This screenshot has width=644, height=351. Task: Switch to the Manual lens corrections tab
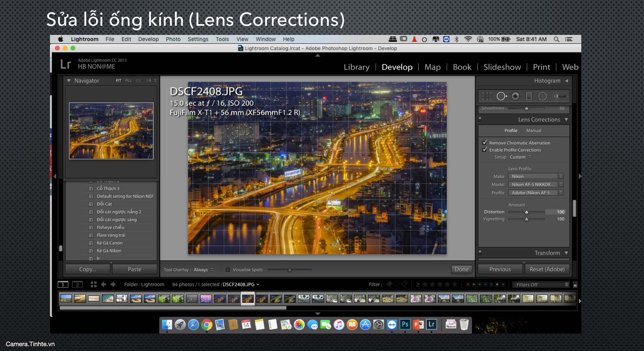534,130
